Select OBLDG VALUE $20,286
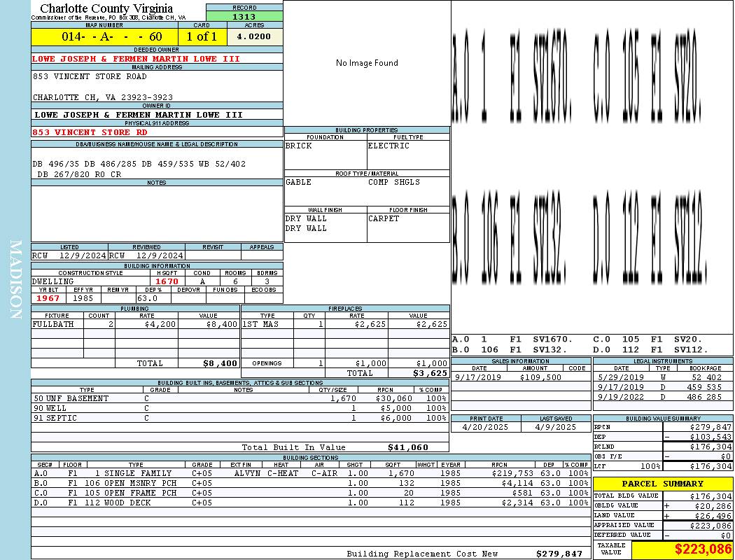 coord(713,506)
